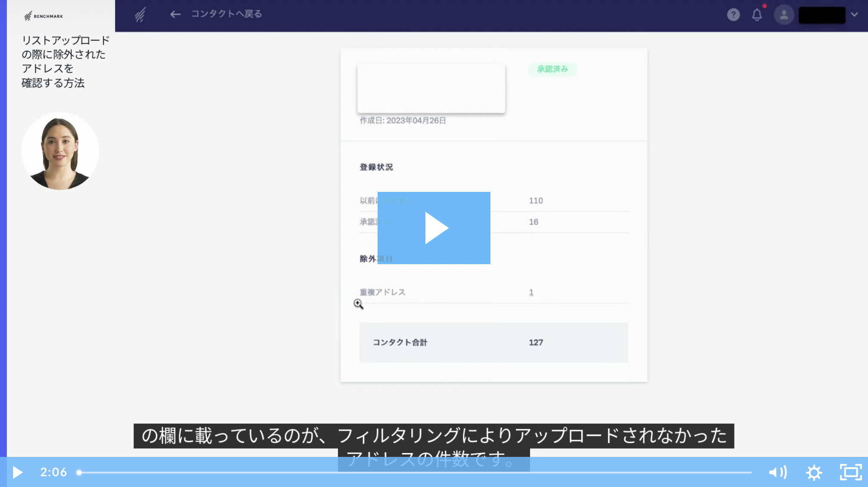This screenshot has width=868, height=487.
Task: Click the back arrow icon
Action: pos(175,15)
